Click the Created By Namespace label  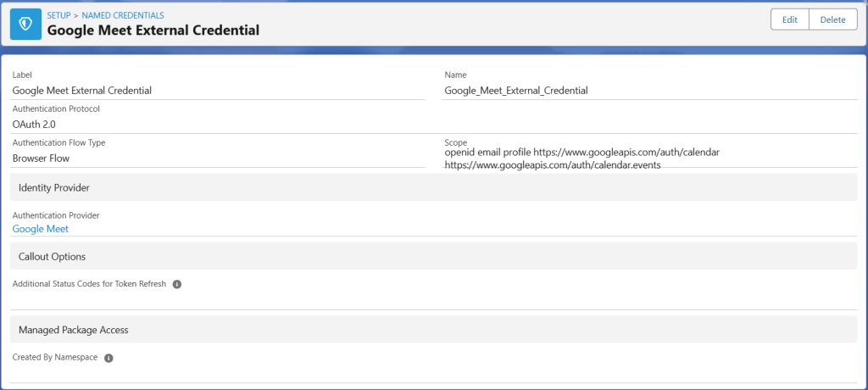(55, 357)
